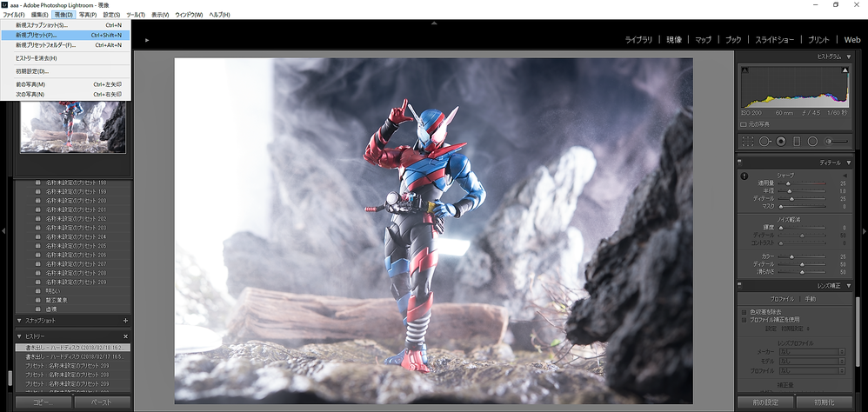Screen dimensions: 868x412
Task: Toggle 元の写真 checkbox under histogram
Action: point(744,124)
